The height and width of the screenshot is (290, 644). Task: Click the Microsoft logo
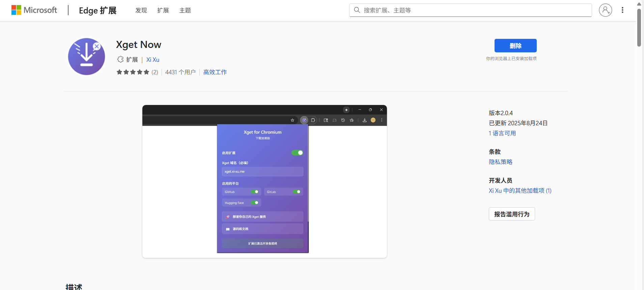pyautogui.click(x=34, y=10)
